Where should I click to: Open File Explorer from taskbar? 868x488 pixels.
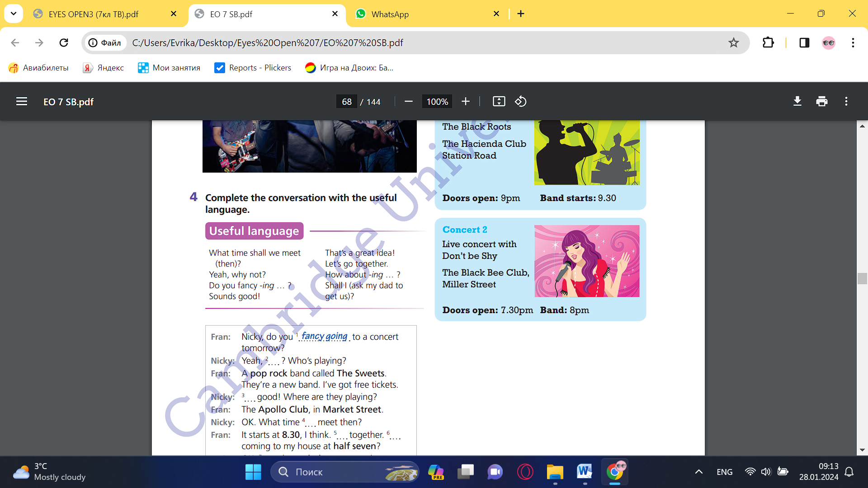click(x=555, y=472)
